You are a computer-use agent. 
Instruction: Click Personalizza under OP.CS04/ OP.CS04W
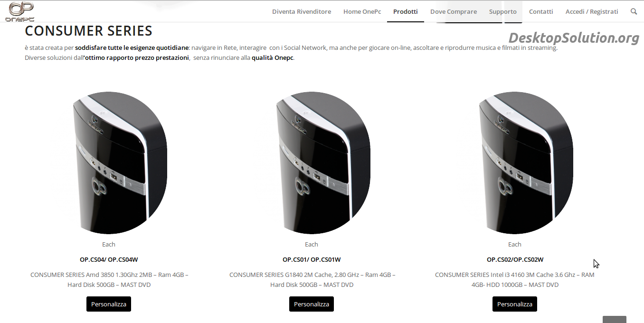109,304
